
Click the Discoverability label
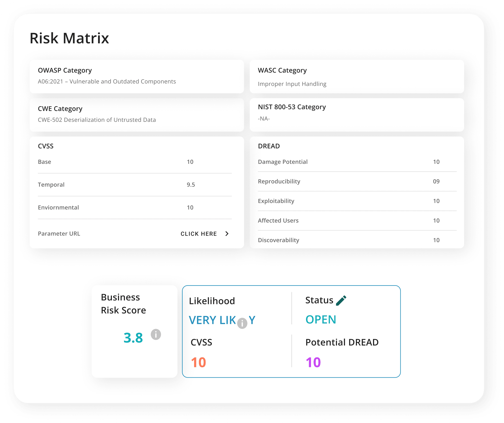point(278,240)
